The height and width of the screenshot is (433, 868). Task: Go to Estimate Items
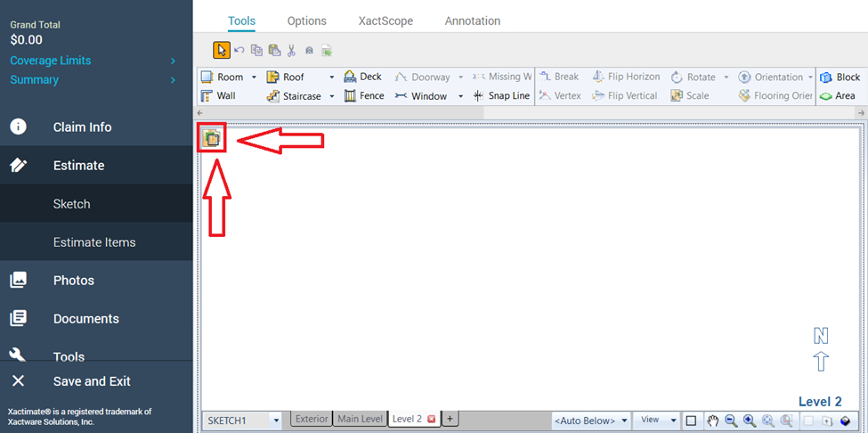[96, 242]
